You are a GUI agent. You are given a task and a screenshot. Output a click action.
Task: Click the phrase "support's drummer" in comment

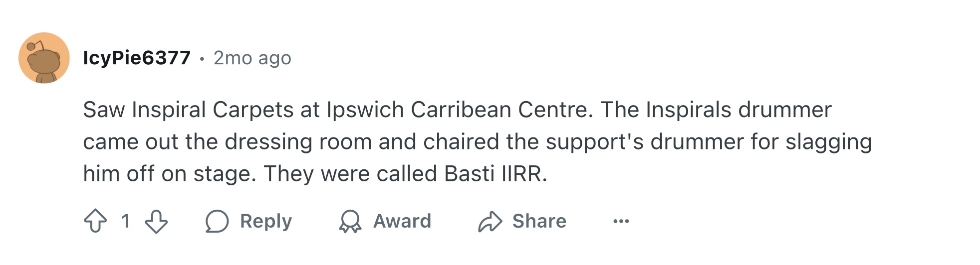[645, 141]
